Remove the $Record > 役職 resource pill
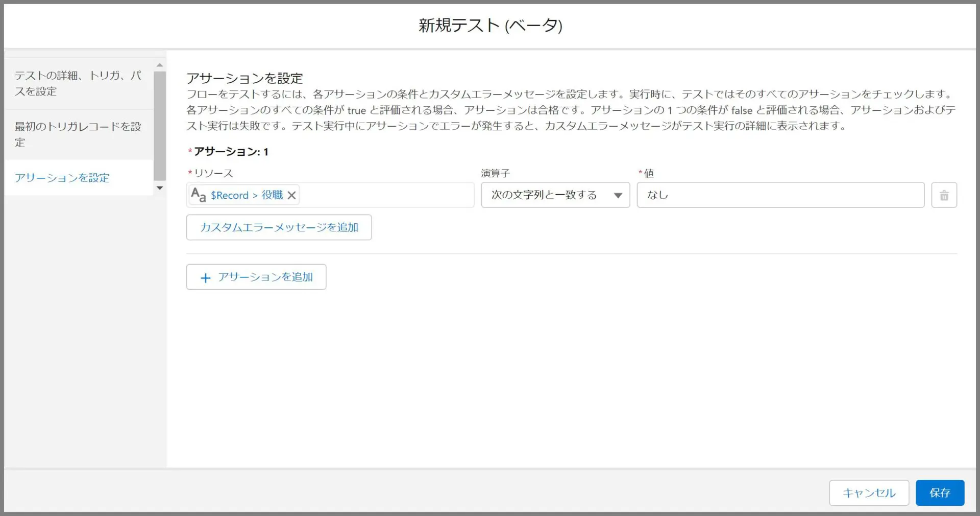Screen dimensions: 980x516 tap(291, 195)
